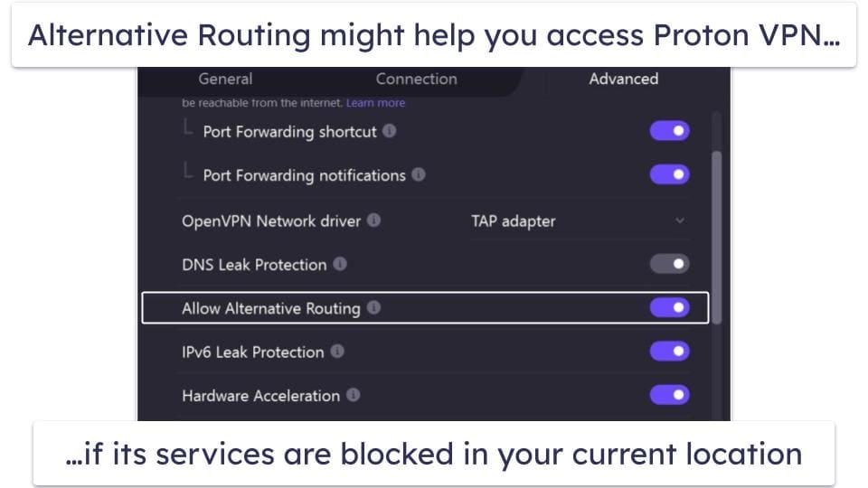The image size is (868, 488).
Task: Open the Connection tab
Action: click(x=416, y=79)
